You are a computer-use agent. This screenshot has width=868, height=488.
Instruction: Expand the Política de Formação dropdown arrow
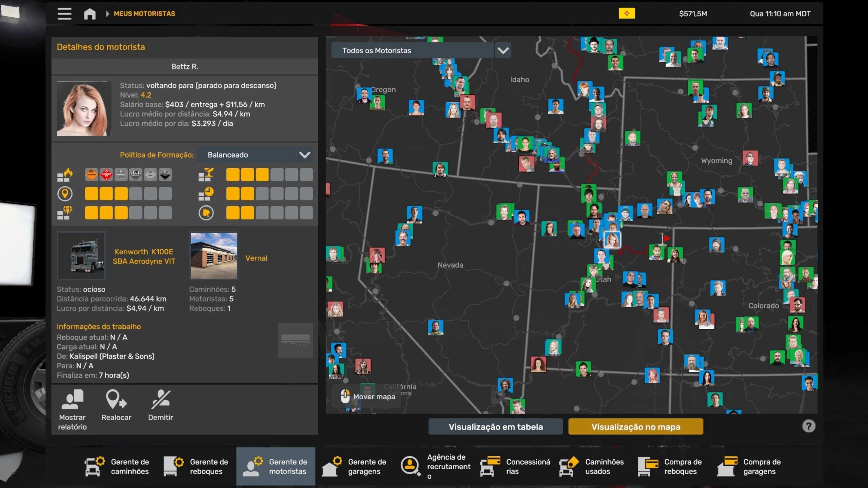point(305,155)
